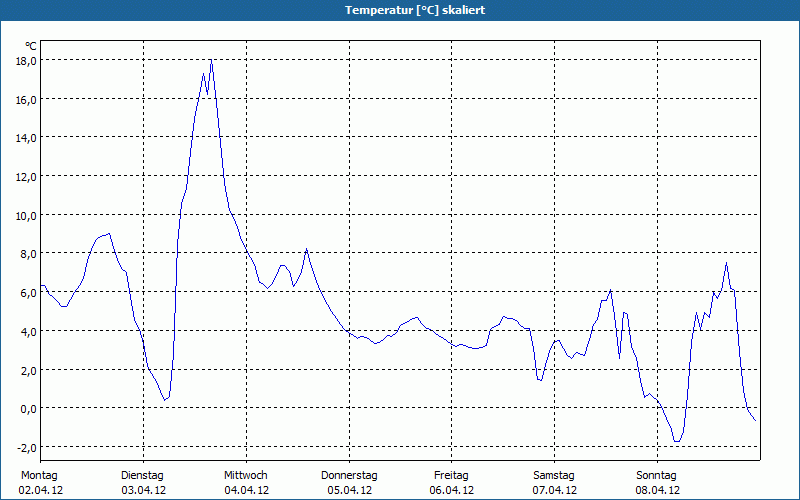Image resolution: width=800 pixels, height=500 pixels.
Task: Click the 12,0 y-axis value
Action: coord(26,177)
